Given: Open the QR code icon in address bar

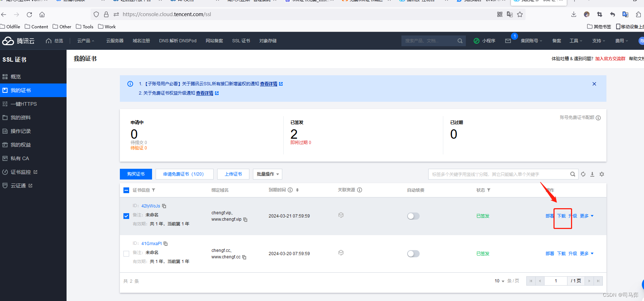Looking at the screenshot, I should pyautogui.click(x=500, y=14).
